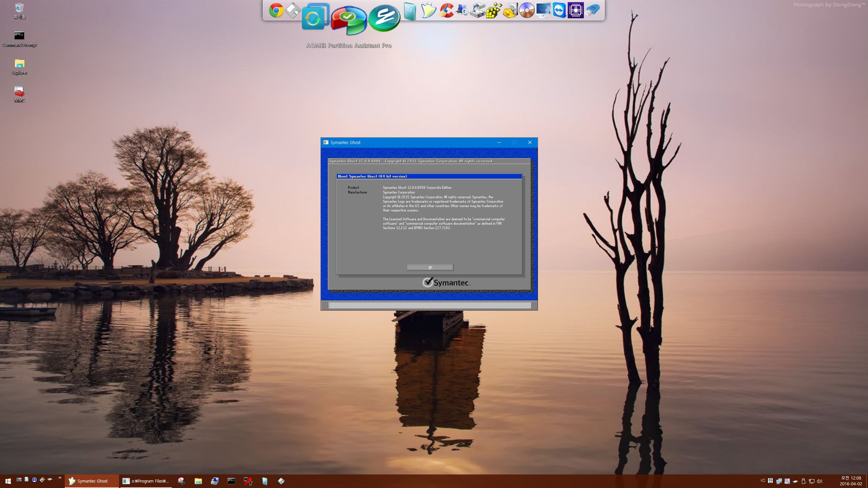Viewport: 868px width, 488px height.
Task: Launch the UltraISO disc icon in dock
Action: (527, 10)
